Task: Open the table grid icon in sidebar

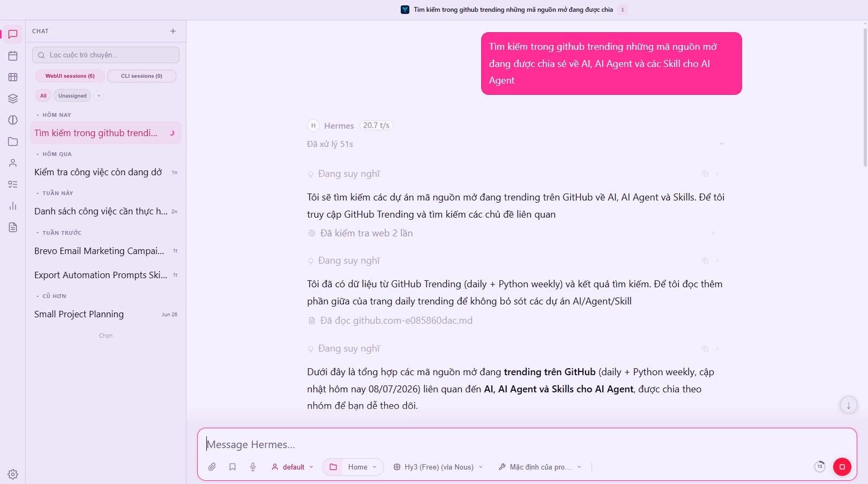Action: point(13,77)
